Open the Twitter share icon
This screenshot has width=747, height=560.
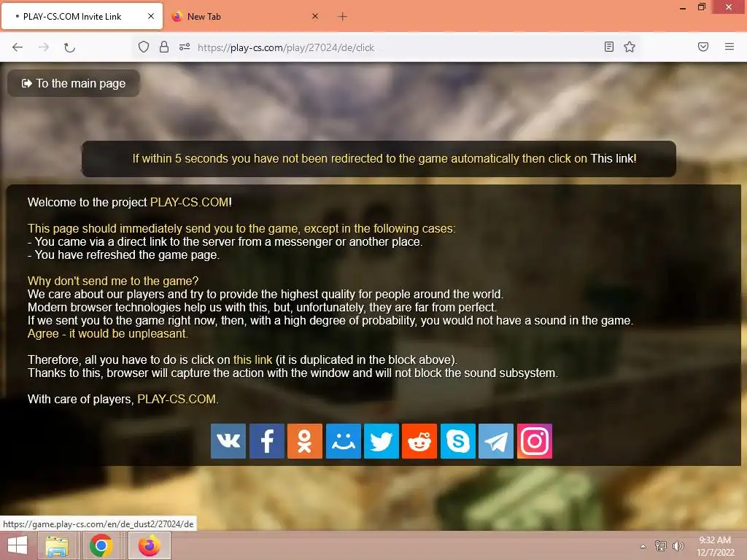point(381,441)
